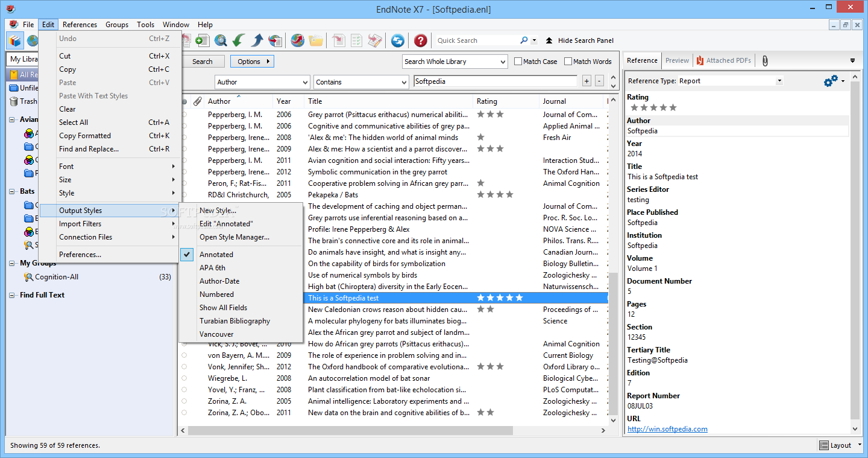
Task: Click the Sync Library icon
Action: 398,40
